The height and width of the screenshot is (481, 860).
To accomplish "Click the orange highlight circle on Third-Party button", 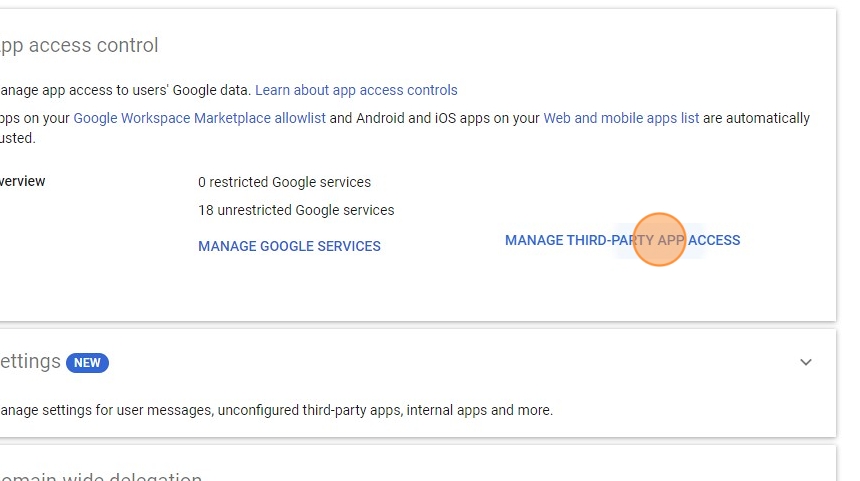I will click(x=659, y=240).
